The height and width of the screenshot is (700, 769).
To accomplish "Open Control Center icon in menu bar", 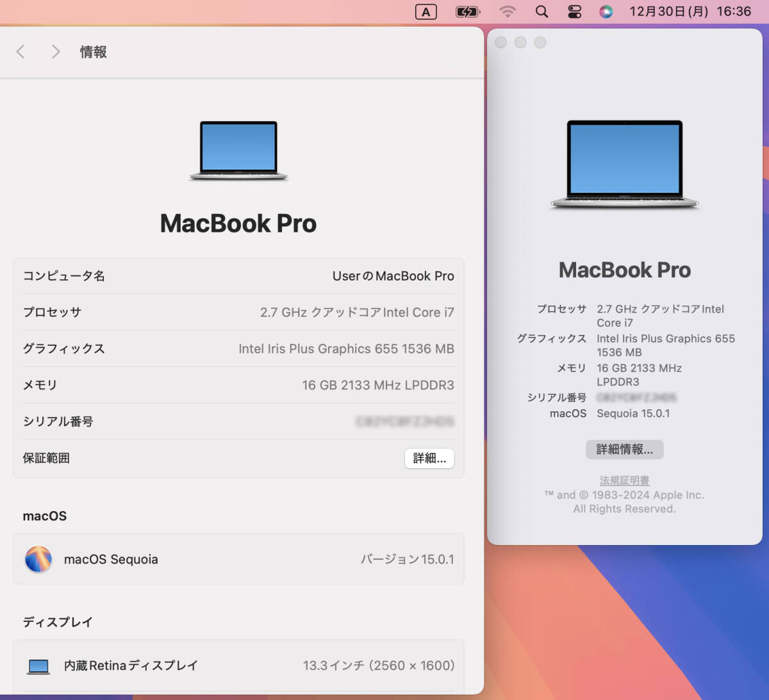I will [x=575, y=12].
